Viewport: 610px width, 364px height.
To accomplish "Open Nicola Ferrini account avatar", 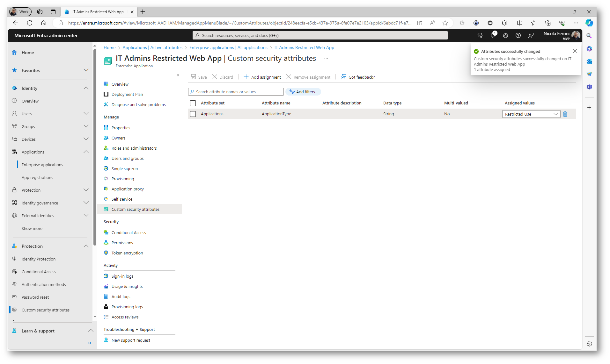I will (576, 35).
